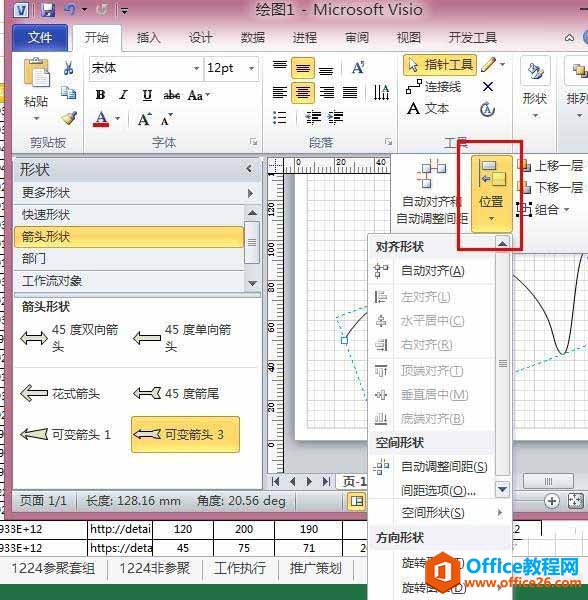Click the font color A swatch
The width and height of the screenshot is (588, 600).
click(x=101, y=119)
